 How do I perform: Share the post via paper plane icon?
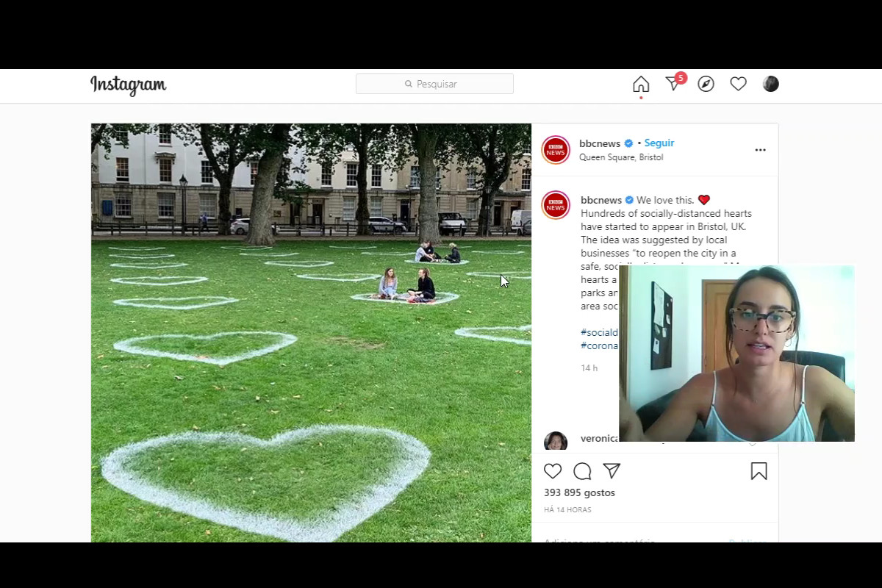coord(612,471)
